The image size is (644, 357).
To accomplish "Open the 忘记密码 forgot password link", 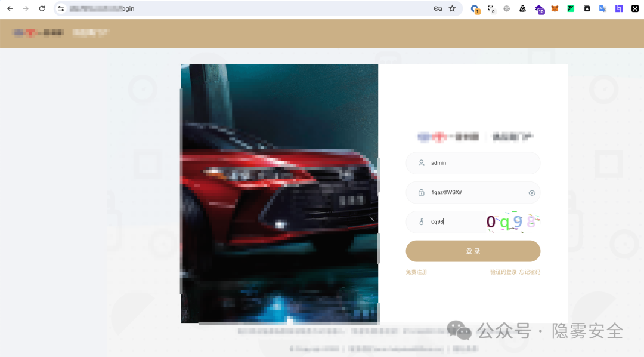I will [x=530, y=272].
